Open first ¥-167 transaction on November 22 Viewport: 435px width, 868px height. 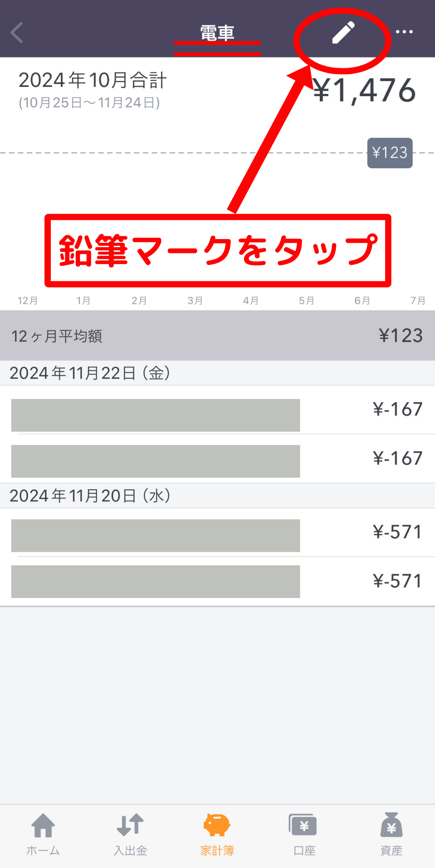[x=217, y=410]
